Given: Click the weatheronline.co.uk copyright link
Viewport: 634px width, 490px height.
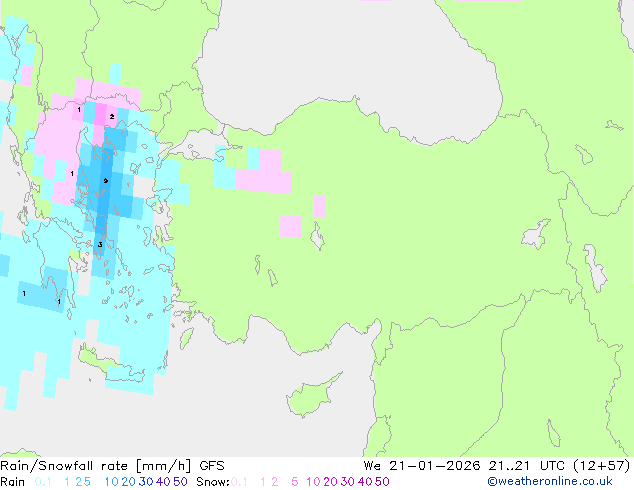Looking at the screenshot, I should [x=549, y=481].
